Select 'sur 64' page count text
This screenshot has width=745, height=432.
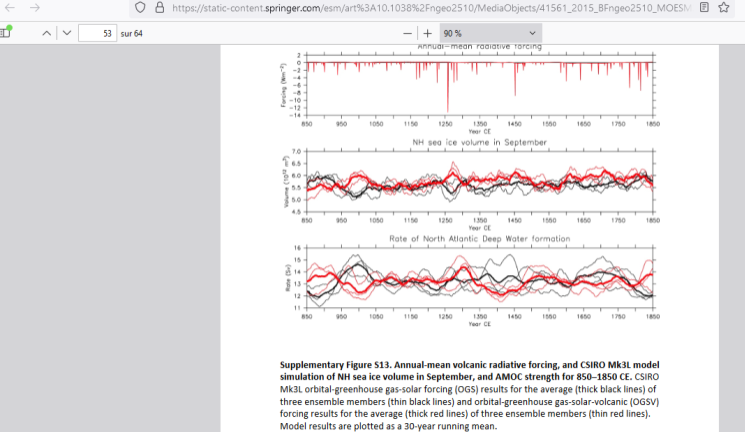(132, 34)
